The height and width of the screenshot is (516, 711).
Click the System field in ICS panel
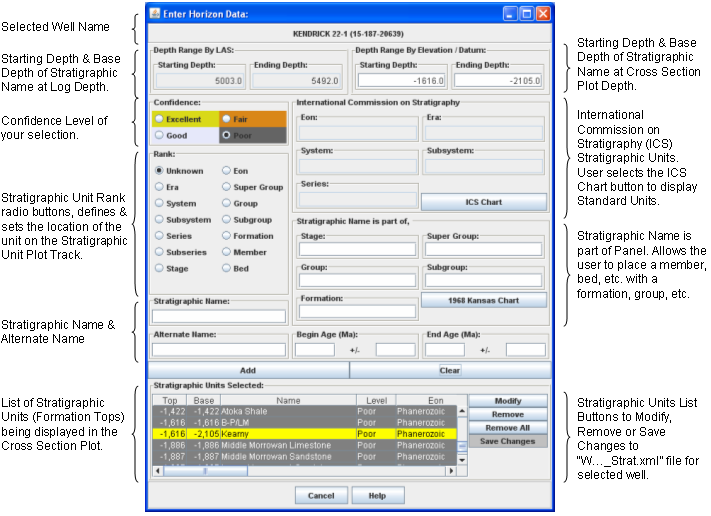(x=358, y=166)
